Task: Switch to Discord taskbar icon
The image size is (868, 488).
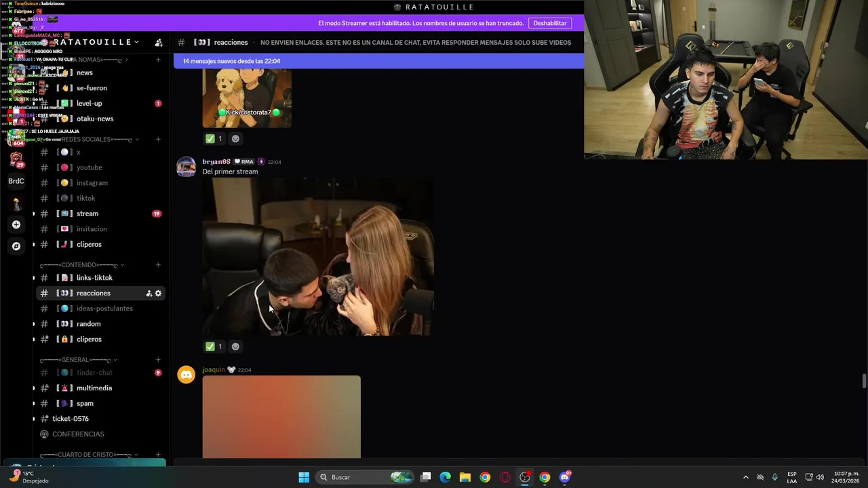Action: [565, 477]
